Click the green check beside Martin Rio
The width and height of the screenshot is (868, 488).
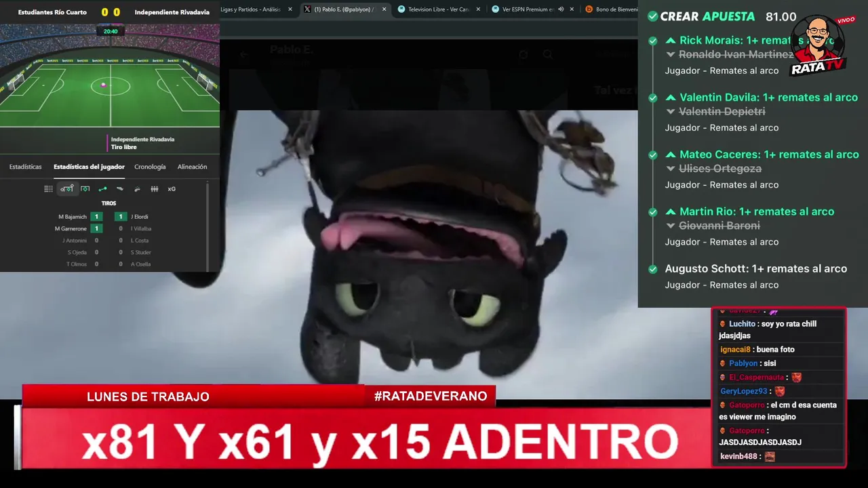click(652, 211)
